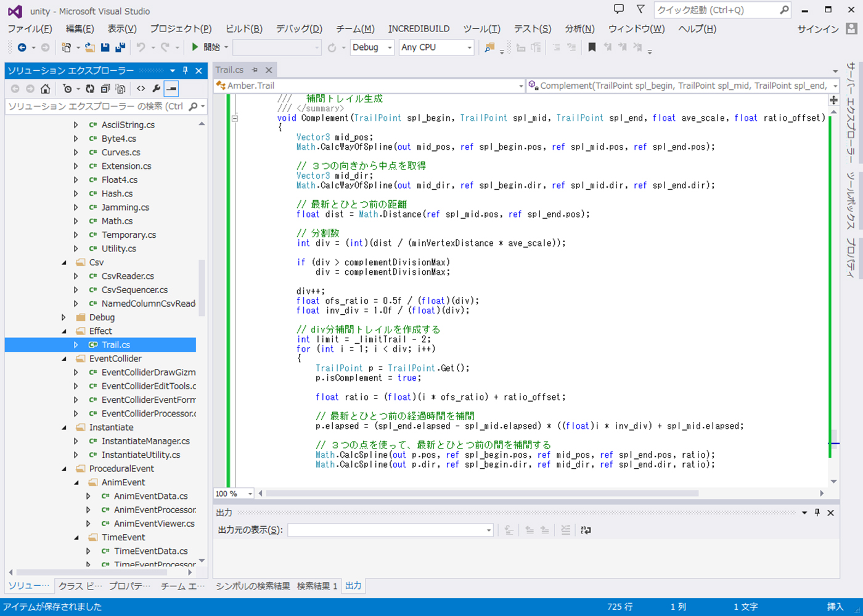Toggle word wrap in the Output panel
The height and width of the screenshot is (616, 863).
pyautogui.click(x=586, y=530)
